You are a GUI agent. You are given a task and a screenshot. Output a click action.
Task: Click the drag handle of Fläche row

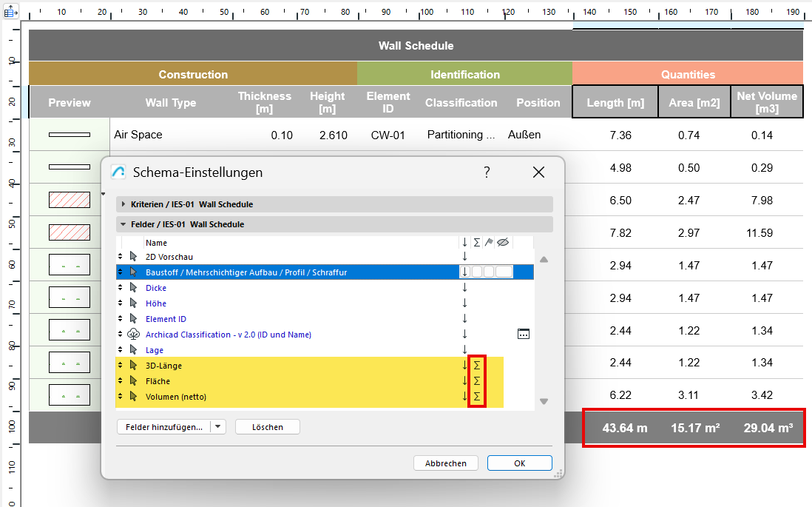[120, 381]
